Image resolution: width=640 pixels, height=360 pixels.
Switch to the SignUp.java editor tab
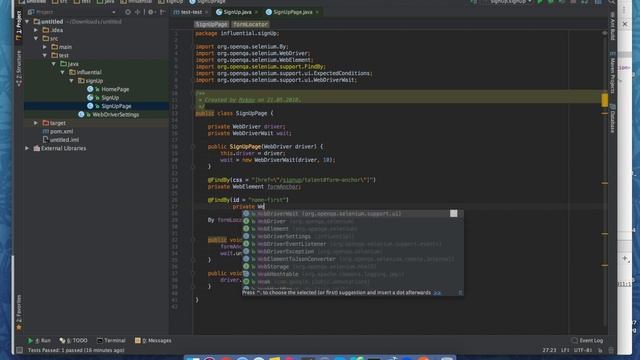tap(237, 12)
